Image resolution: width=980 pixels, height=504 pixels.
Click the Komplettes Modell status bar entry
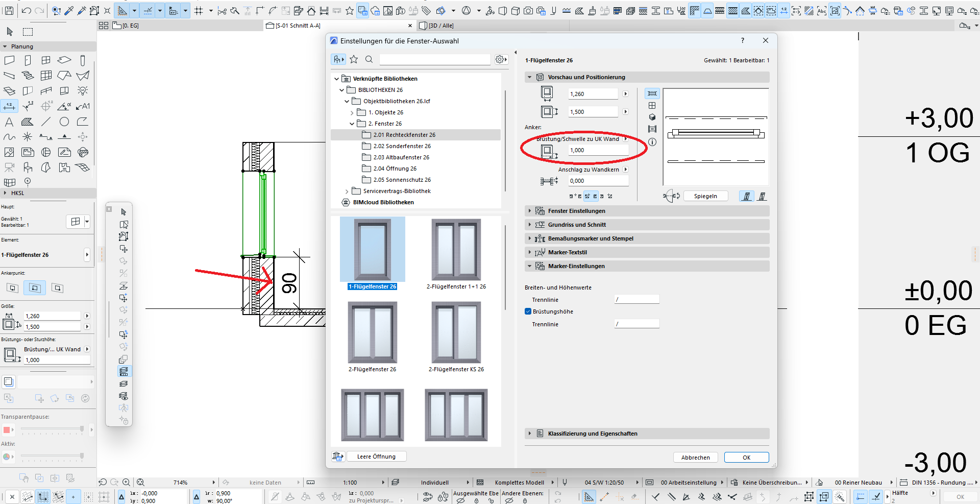click(x=519, y=483)
